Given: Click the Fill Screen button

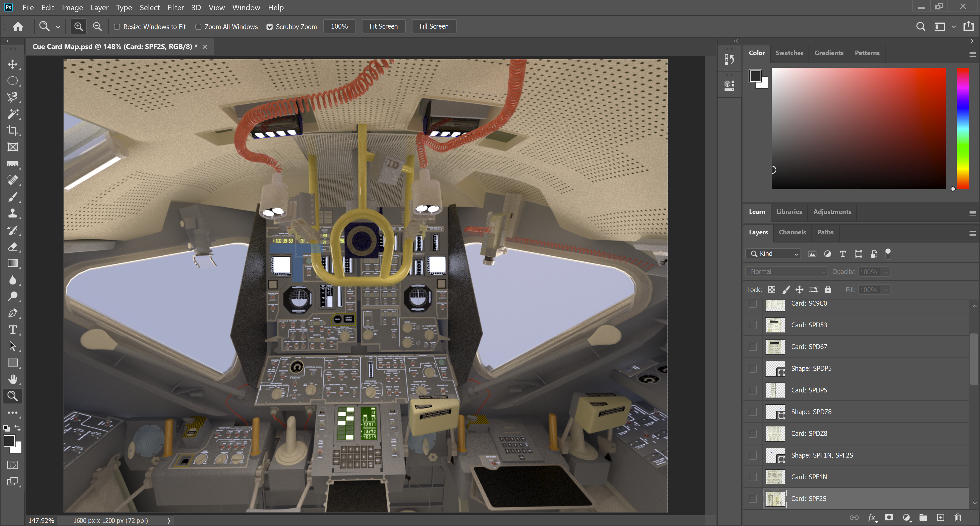Looking at the screenshot, I should (x=434, y=26).
